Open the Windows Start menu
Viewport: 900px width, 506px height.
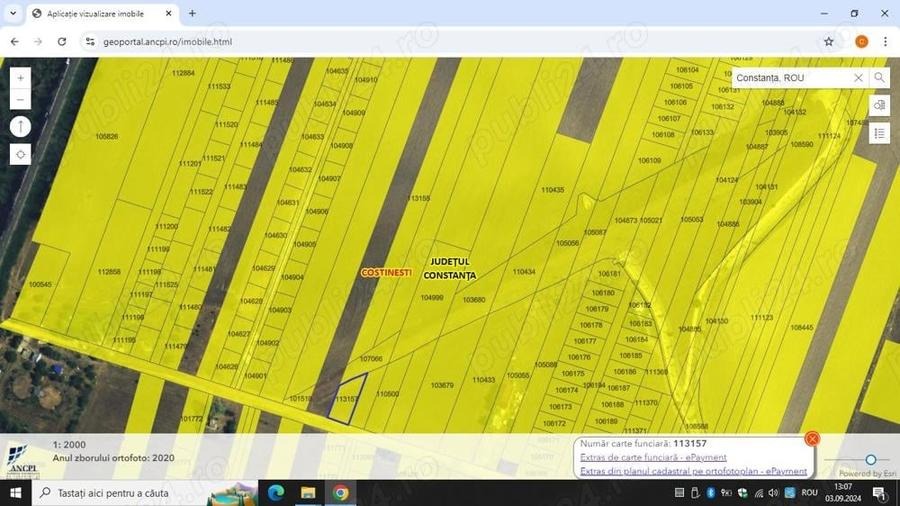(x=15, y=493)
